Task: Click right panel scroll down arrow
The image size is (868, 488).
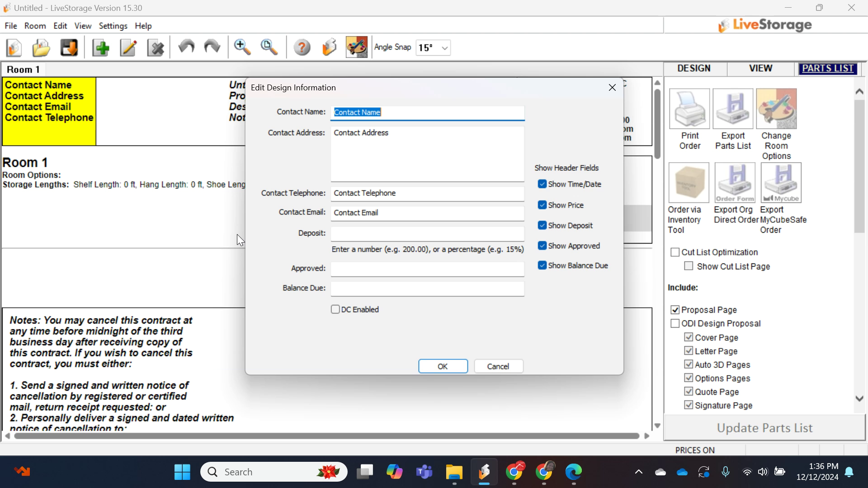Action: 859,399
